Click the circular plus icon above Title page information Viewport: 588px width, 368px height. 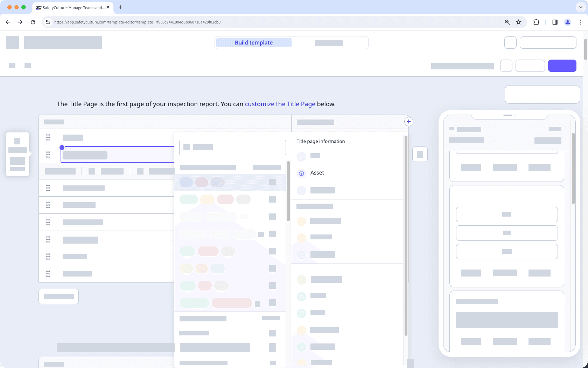(408, 121)
